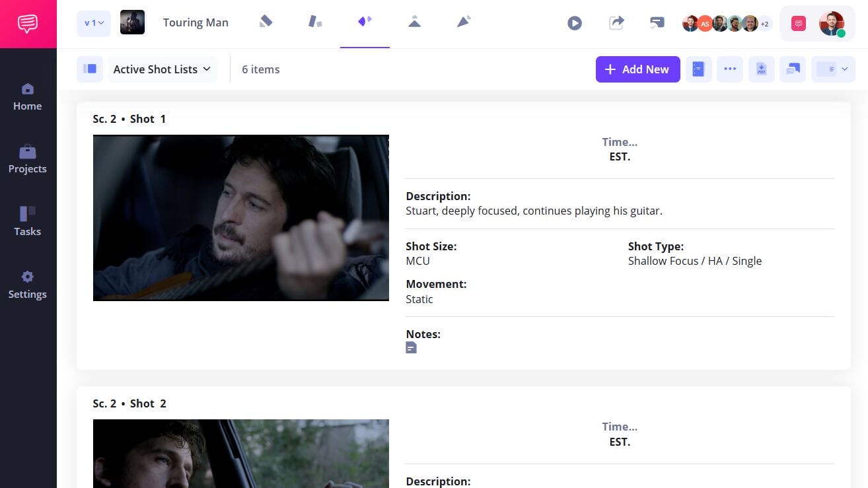The width and height of the screenshot is (868, 488).
Task: Click the play slideshow icon
Action: (x=575, y=23)
